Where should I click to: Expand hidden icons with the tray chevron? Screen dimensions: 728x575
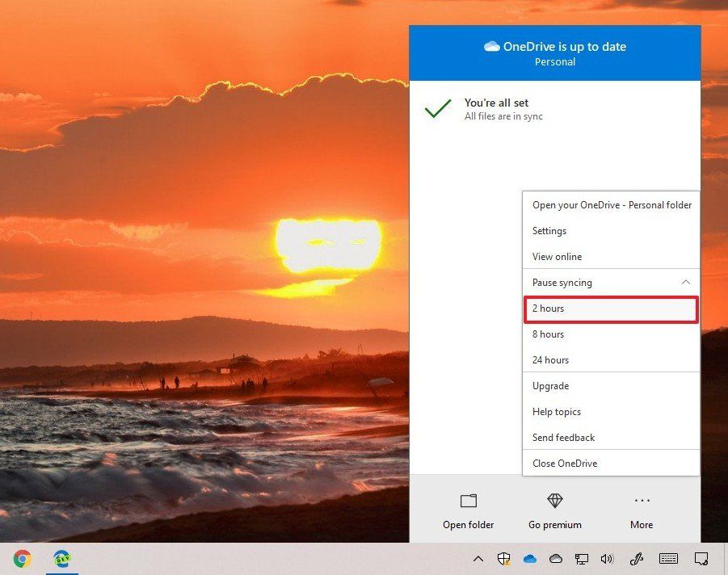coord(478,558)
